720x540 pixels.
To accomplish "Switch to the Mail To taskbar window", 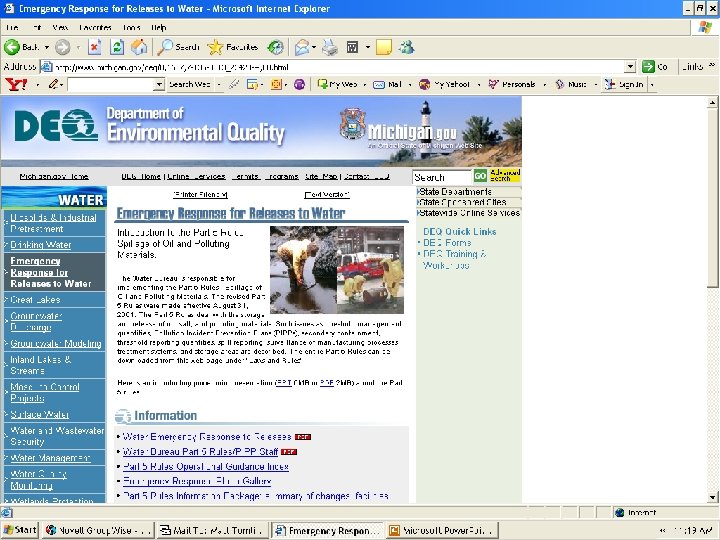I will pyautogui.click(x=212, y=530).
